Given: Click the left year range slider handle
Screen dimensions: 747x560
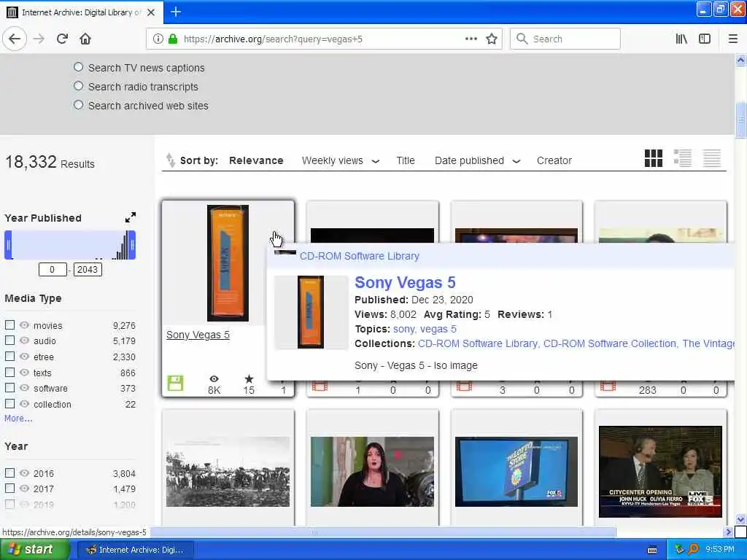Looking at the screenshot, I should click(x=8, y=245).
